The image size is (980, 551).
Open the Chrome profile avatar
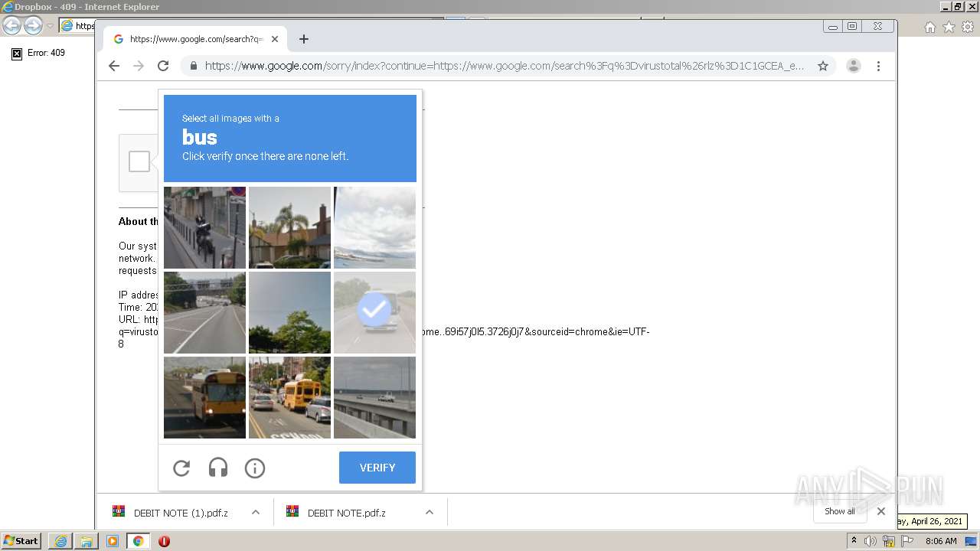[x=854, y=66]
